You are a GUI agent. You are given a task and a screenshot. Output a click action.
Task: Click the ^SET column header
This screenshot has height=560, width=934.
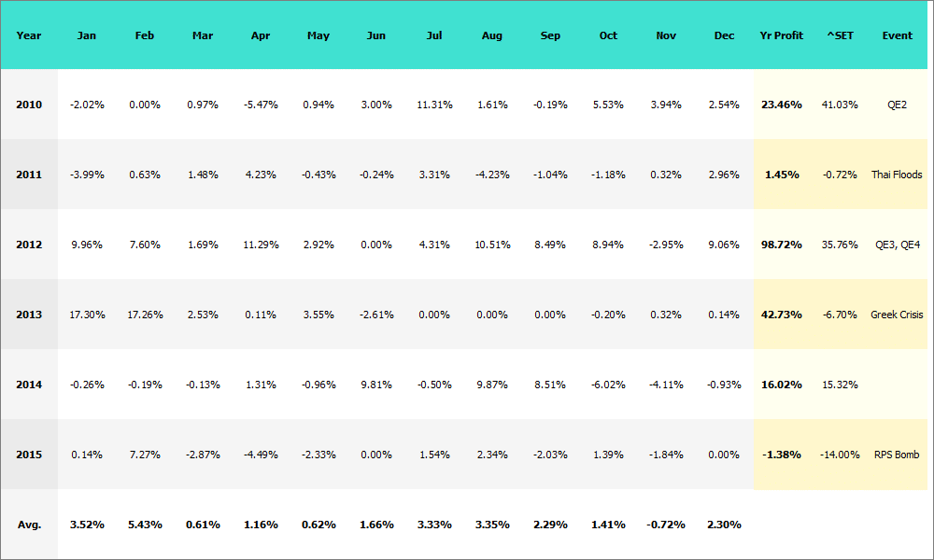pos(840,35)
